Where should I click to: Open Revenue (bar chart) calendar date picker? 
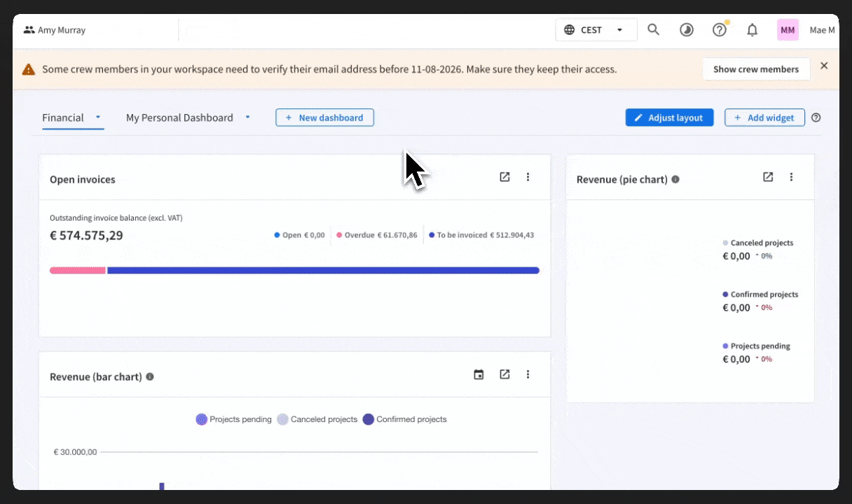(479, 374)
